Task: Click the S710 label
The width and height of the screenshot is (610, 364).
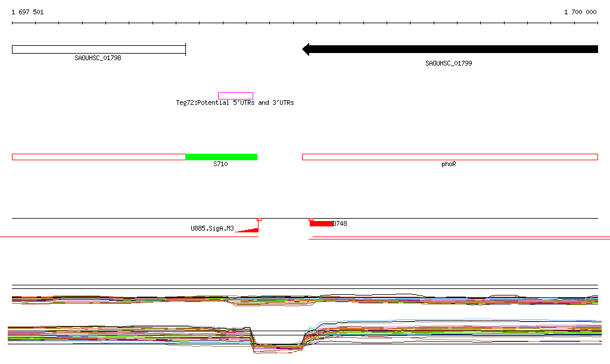Action: pyautogui.click(x=220, y=164)
